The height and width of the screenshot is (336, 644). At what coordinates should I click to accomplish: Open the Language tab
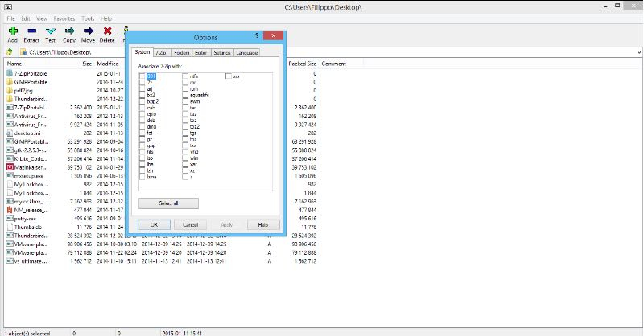[x=247, y=52]
